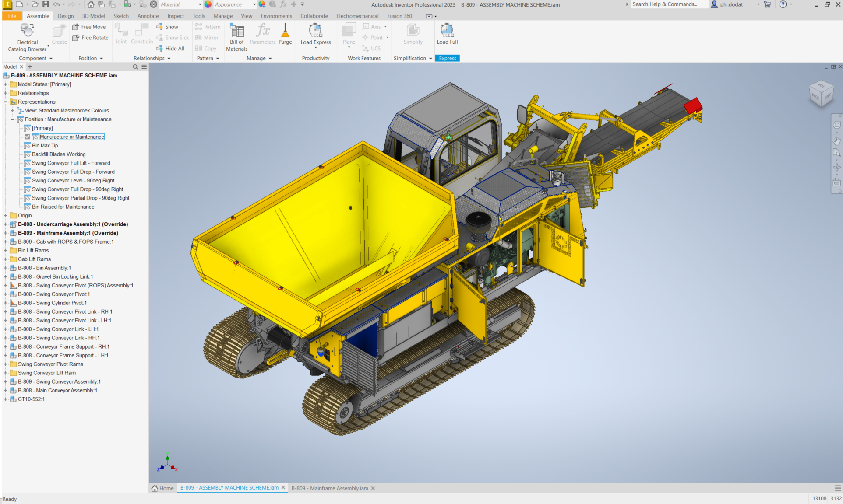Expand the Origin folder

coord(5,216)
